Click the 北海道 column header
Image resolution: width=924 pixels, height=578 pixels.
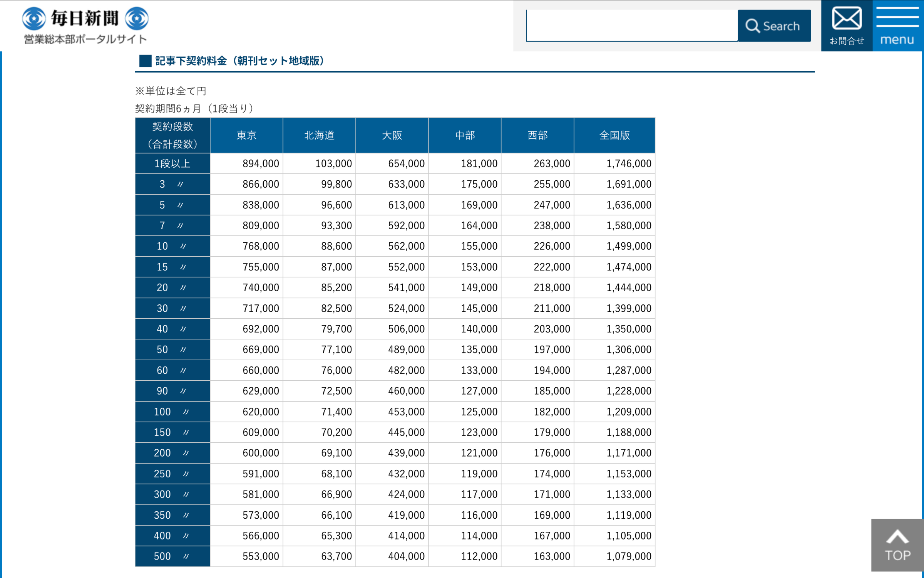click(319, 135)
